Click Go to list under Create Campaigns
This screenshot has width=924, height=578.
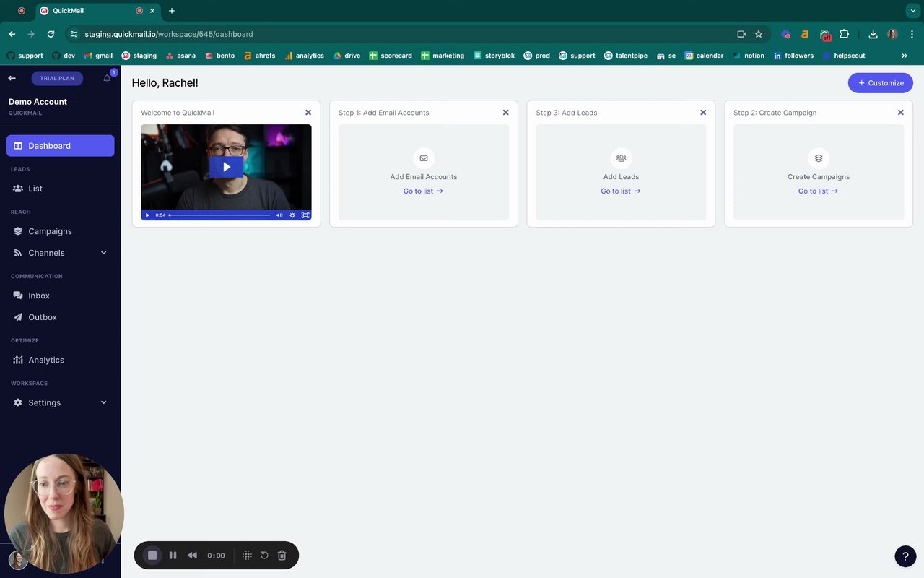[x=818, y=191]
